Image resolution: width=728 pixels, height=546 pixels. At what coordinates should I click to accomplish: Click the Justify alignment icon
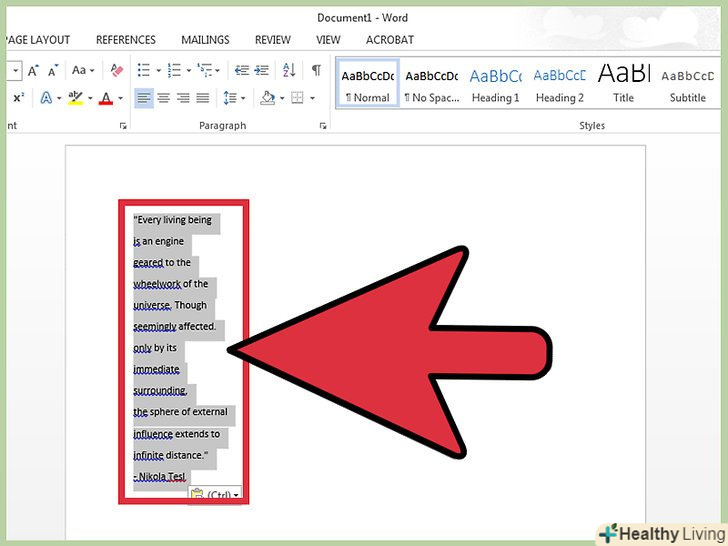[203, 98]
